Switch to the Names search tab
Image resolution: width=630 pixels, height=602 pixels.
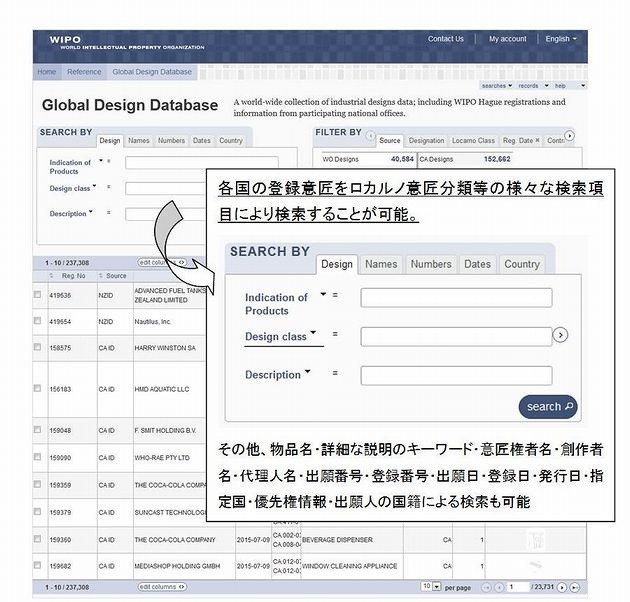click(139, 141)
